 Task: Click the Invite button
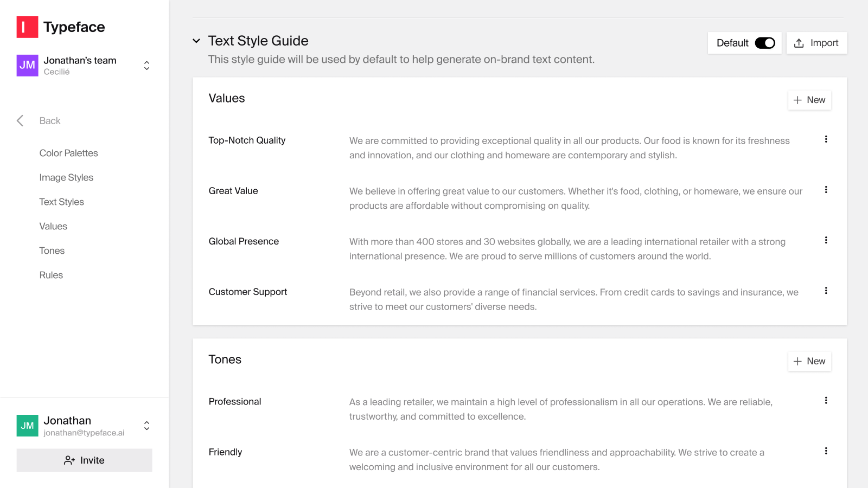point(84,460)
